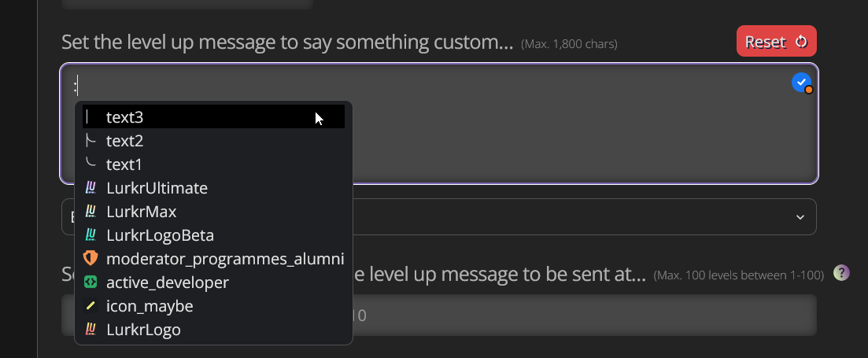The image size is (868, 358).
Task: Click the moderator_programmes_alumni badge icon
Action: click(x=90, y=259)
